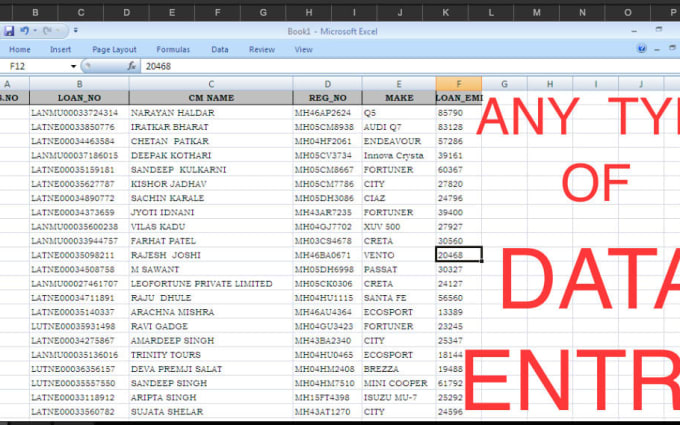Click the CIAZ make cell

click(x=399, y=198)
